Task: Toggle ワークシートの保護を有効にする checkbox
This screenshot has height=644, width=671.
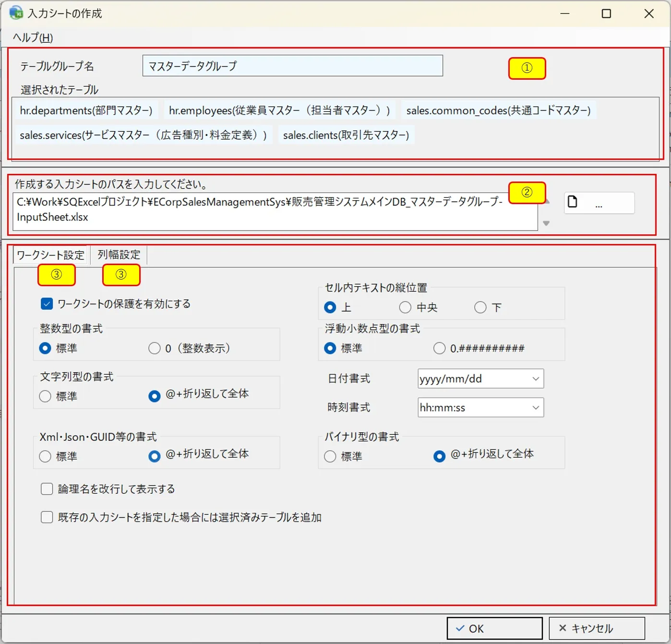Action: point(116,304)
